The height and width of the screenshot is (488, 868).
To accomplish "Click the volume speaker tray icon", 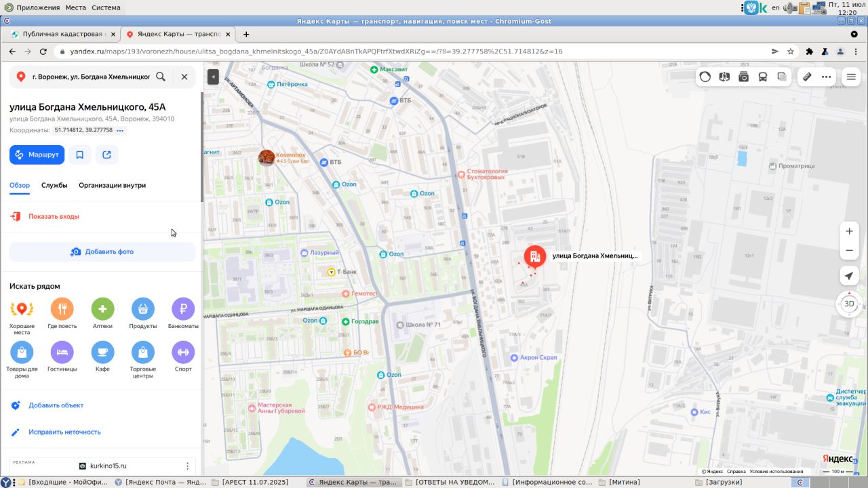I will pos(789,8).
